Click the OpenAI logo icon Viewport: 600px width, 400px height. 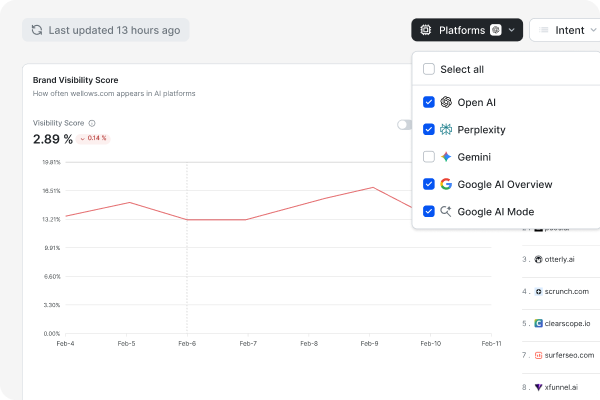point(446,102)
